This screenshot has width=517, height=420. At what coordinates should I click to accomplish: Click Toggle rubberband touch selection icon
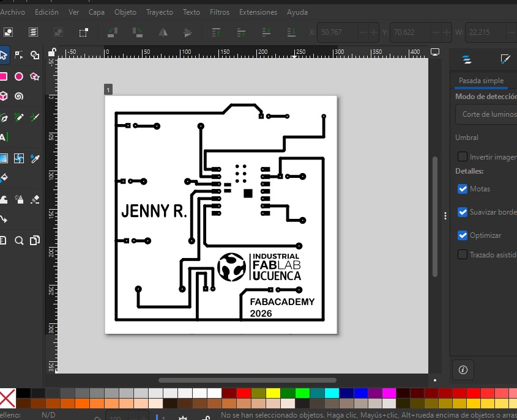pos(83,32)
